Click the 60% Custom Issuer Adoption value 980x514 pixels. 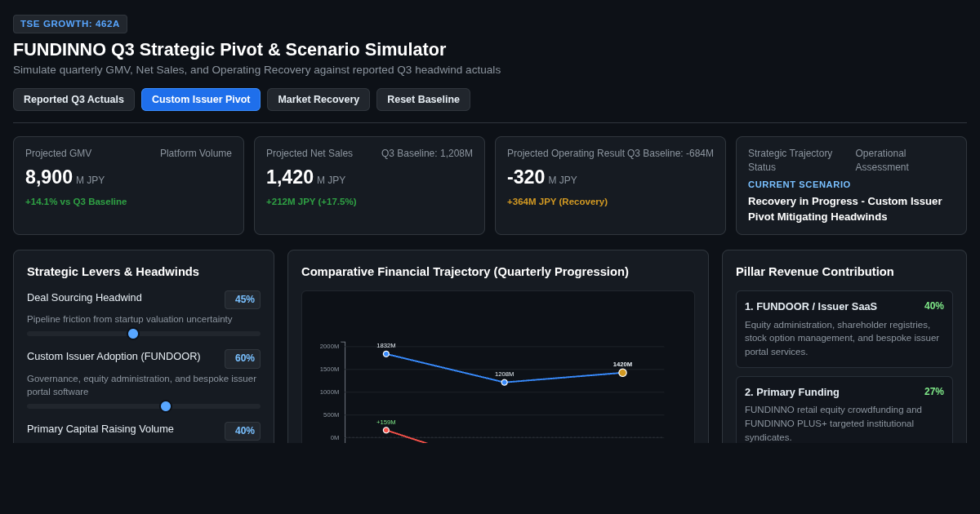pos(243,358)
